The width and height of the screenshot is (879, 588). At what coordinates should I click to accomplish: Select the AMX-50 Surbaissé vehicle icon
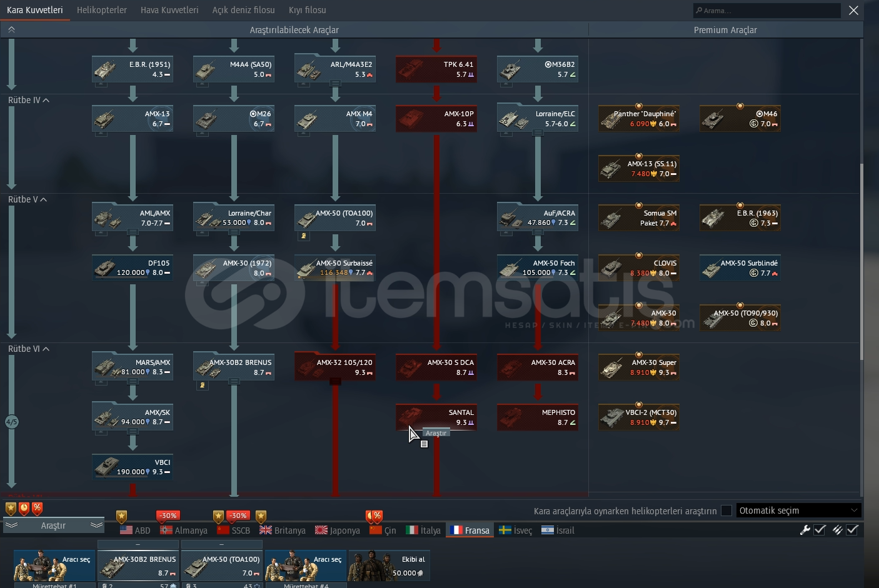click(x=335, y=268)
